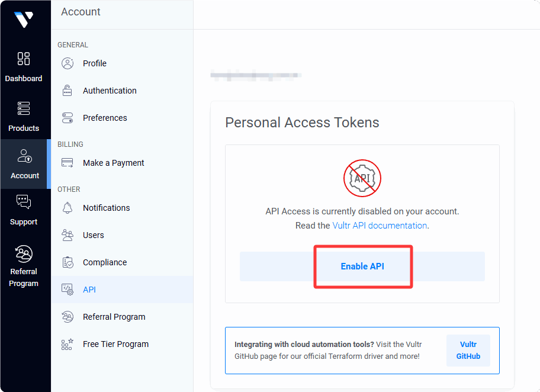Open Make a Payment menu item
Screen dimensions: 540x392
click(x=113, y=163)
